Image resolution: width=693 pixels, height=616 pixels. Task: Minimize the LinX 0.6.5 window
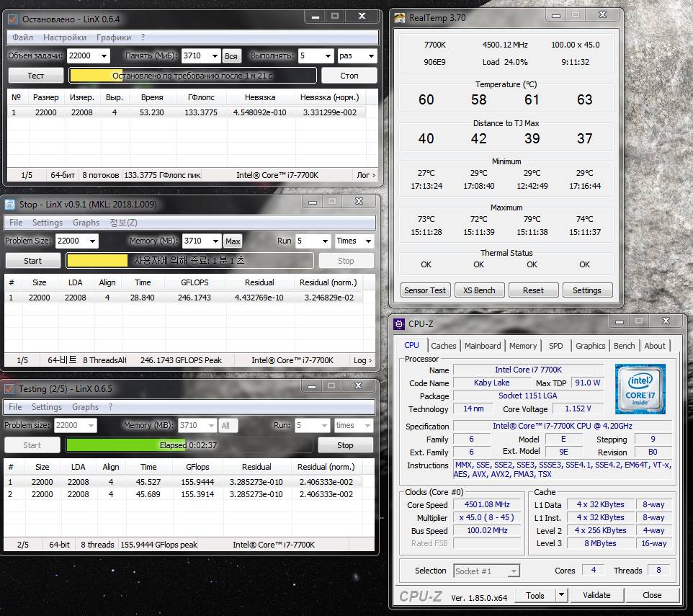(x=312, y=386)
